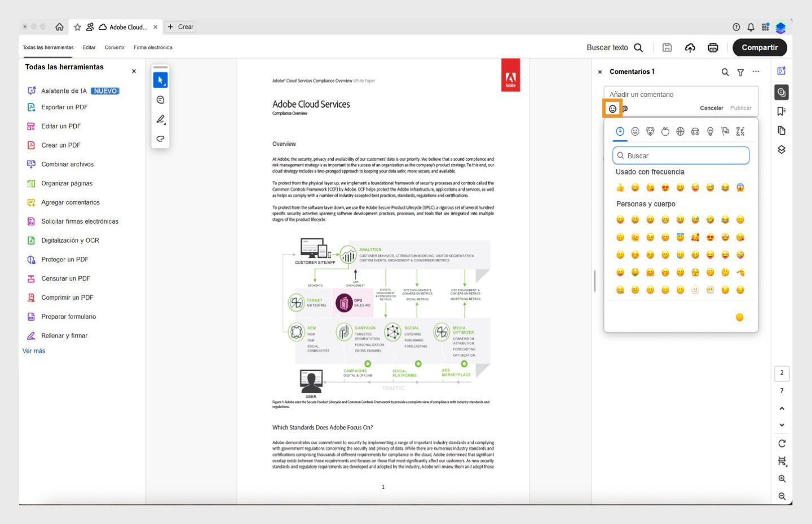Pick the screaming face emoji in frequently used
The width and height of the screenshot is (812, 524).
point(740,188)
